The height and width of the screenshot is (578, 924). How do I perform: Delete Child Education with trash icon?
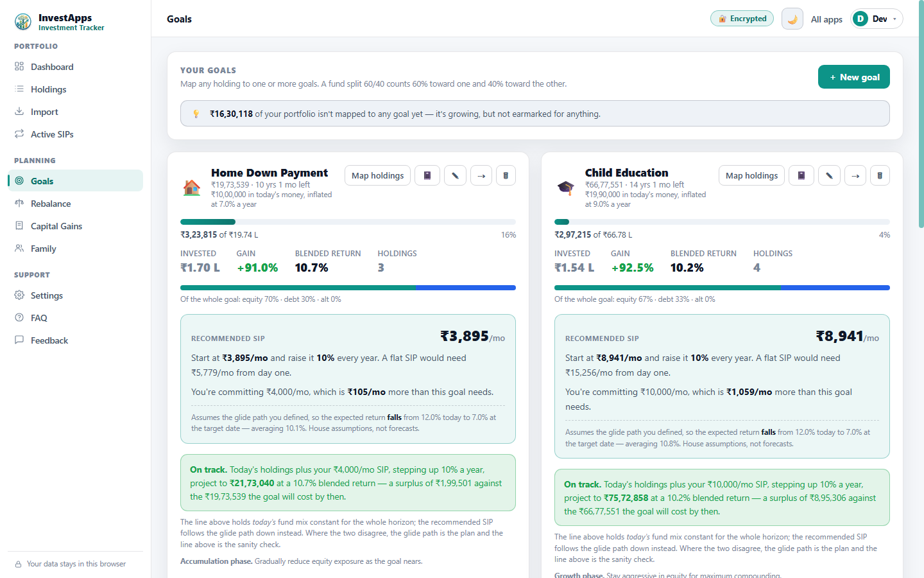click(x=880, y=175)
